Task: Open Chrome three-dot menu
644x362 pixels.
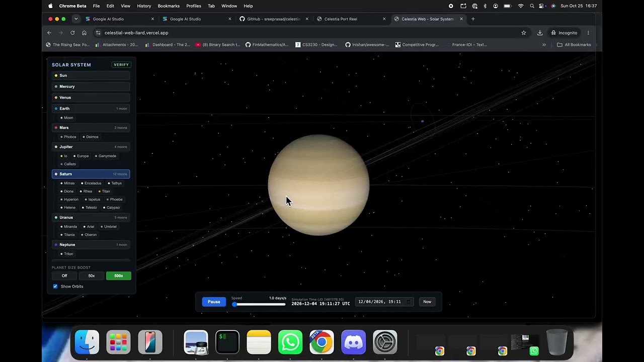Action: pos(588,33)
